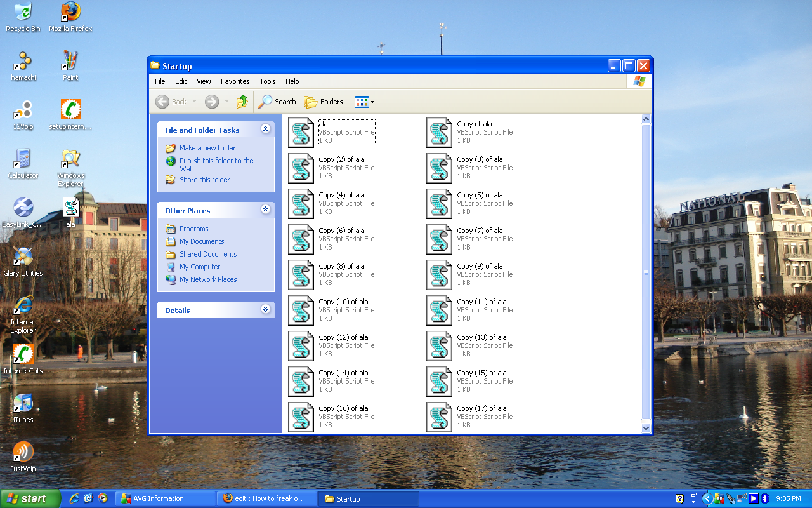Switch to the Firefox edit taskbar button
Image resolution: width=812 pixels, height=508 pixels.
point(268,498)
